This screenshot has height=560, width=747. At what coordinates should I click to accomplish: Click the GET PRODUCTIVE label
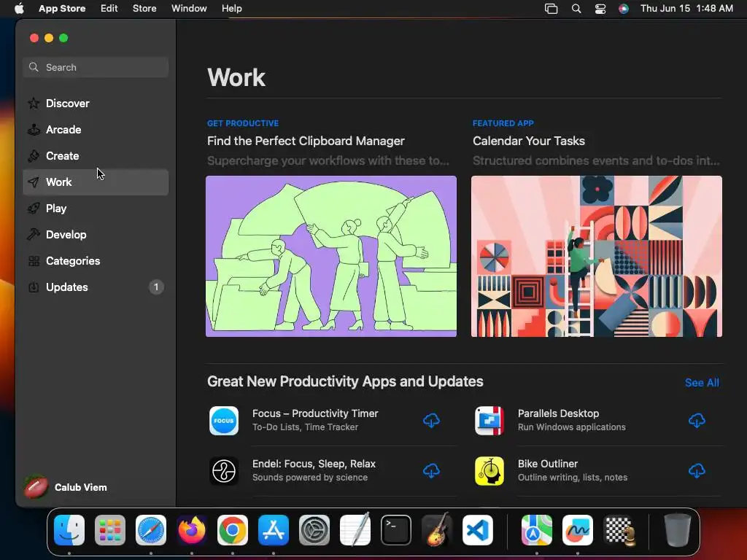[x=243, y=123]
